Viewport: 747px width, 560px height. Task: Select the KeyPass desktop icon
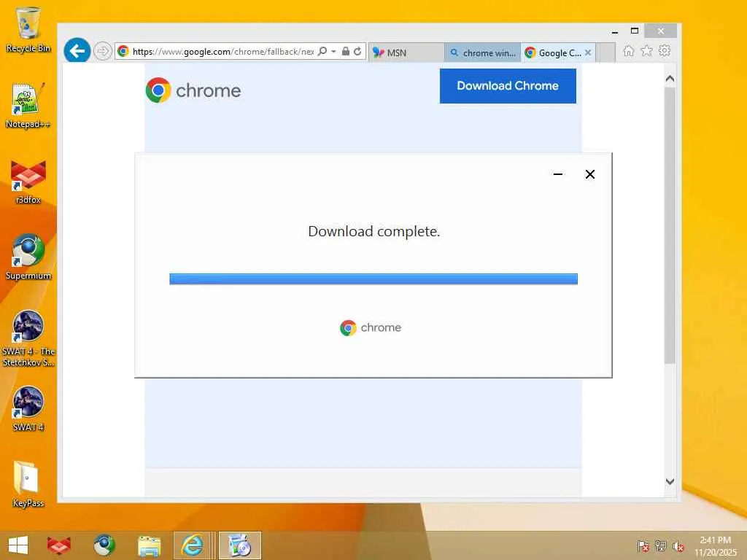coord(28,484)
